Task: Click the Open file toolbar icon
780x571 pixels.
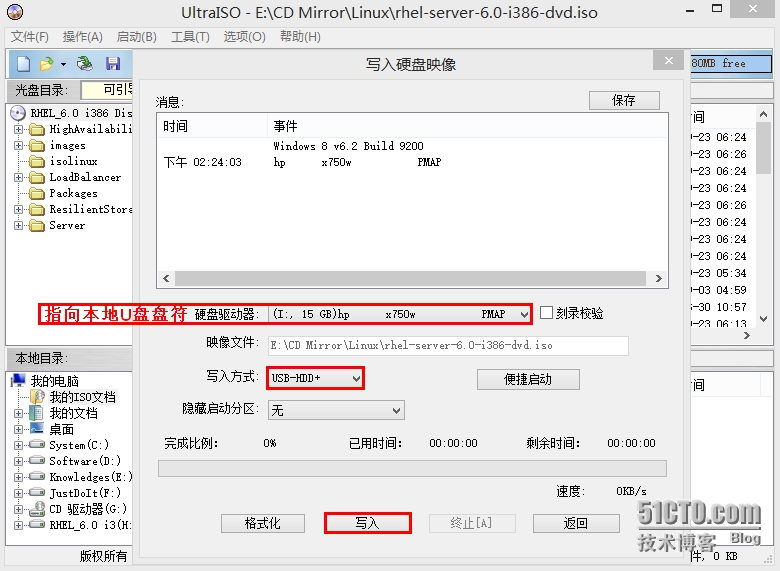Action: (x=46, y=64)
